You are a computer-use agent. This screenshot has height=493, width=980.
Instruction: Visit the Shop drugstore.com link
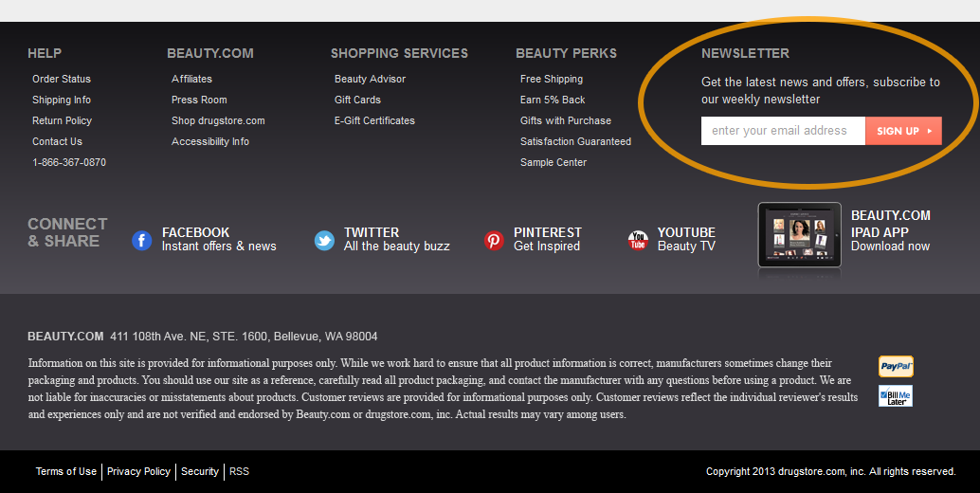click(218, 120)
